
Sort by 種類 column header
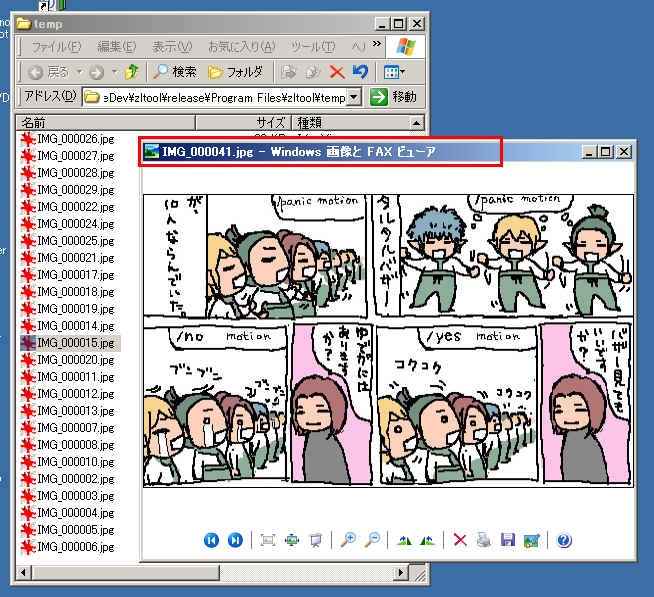click(x=350, y=123)
